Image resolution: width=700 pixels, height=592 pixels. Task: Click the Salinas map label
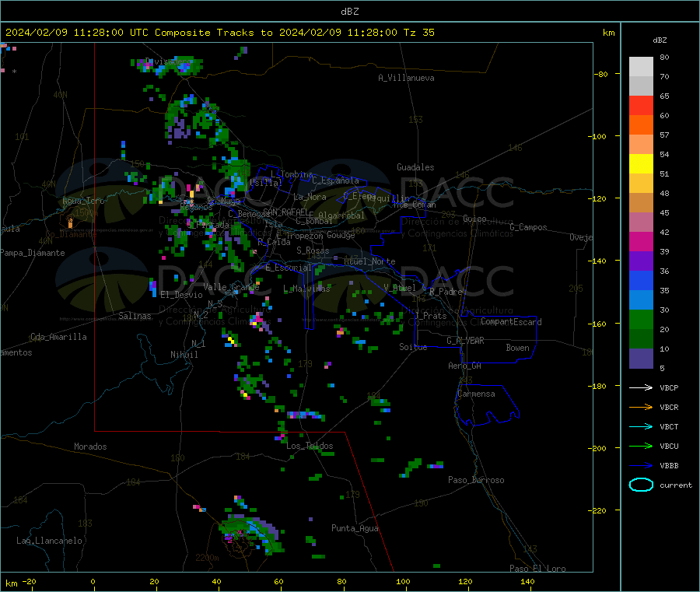[135, 316]
